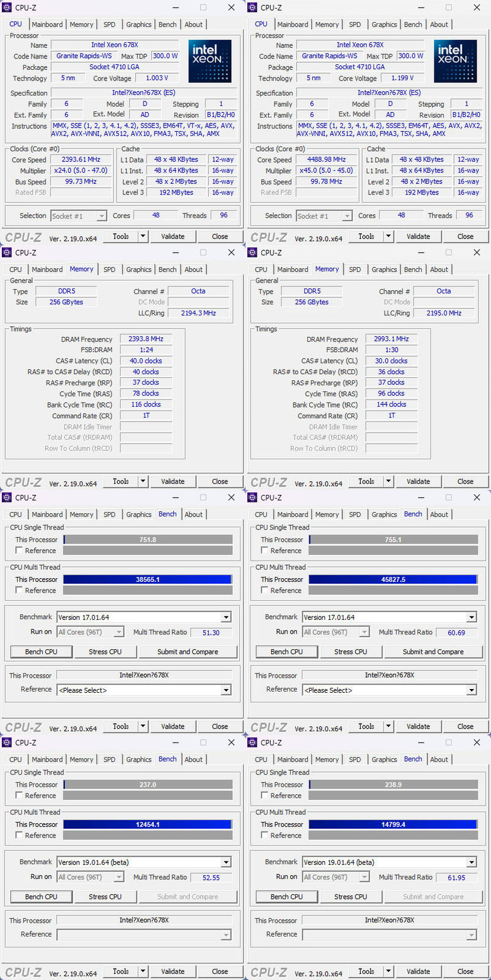
Task: Tick Multi Thread Reference box under 45827.5 score
Action: [x=264, y=590]
